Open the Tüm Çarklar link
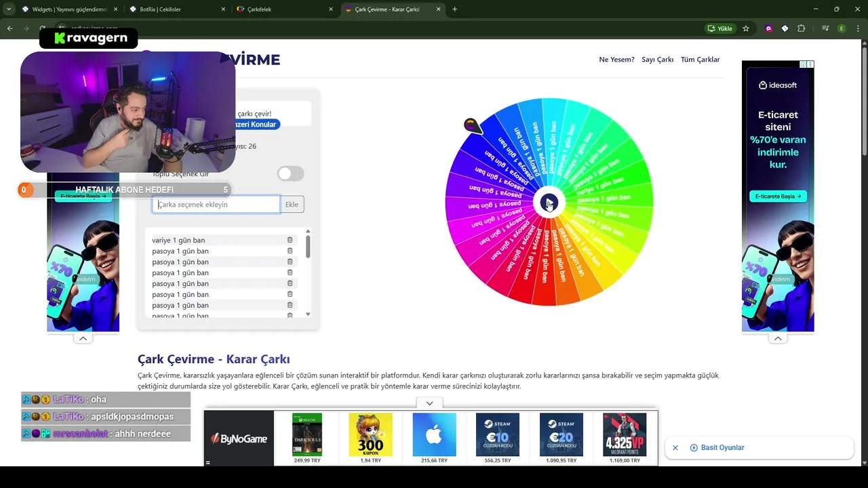Image resolution: width=868 pixels, height=488 pixels. (x=700, y=60)
